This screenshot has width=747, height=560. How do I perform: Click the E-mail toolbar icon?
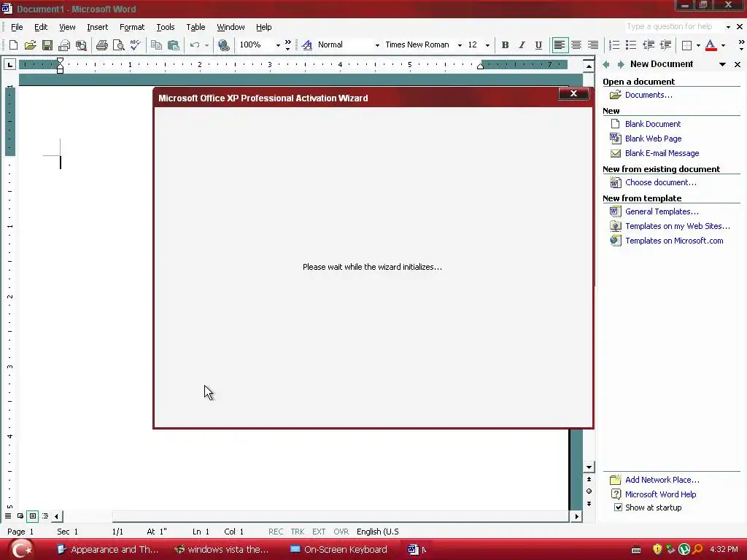point(64,44)
